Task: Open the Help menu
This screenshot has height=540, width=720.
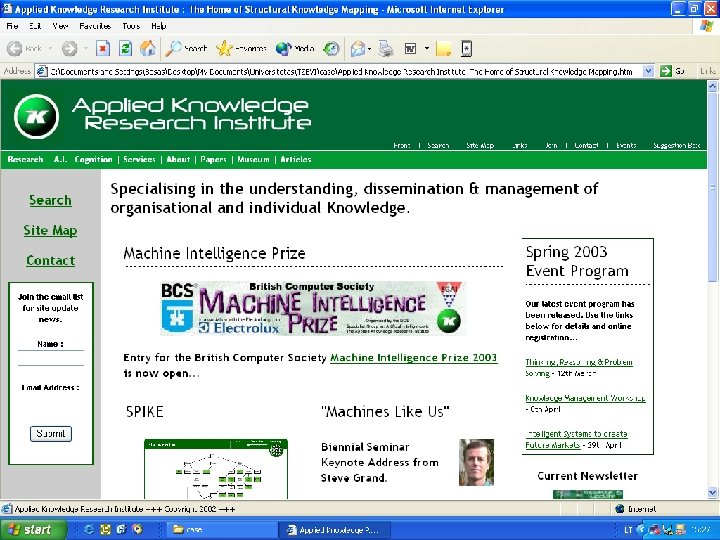Action: click(158, 26)
